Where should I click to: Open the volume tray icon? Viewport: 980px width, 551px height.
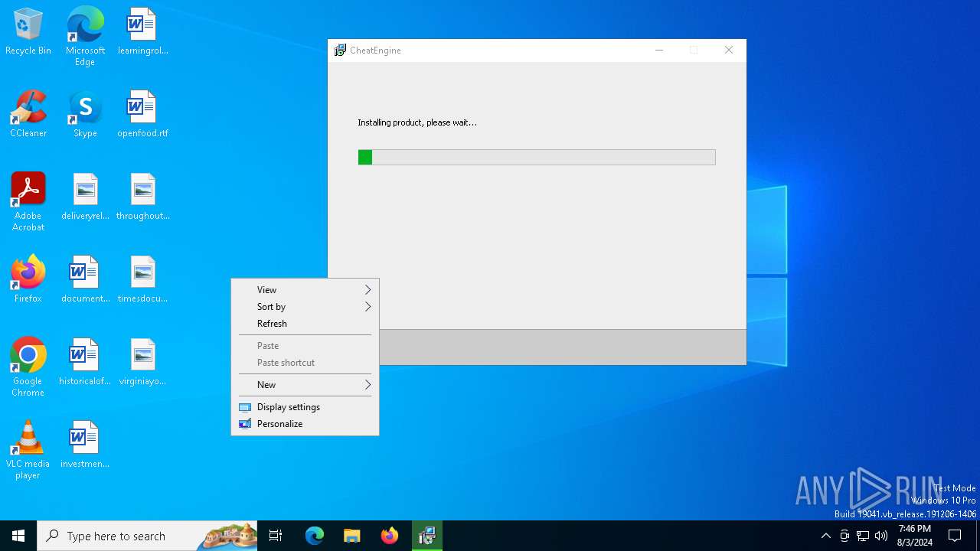pyautogui.click(x=881, y=536)
